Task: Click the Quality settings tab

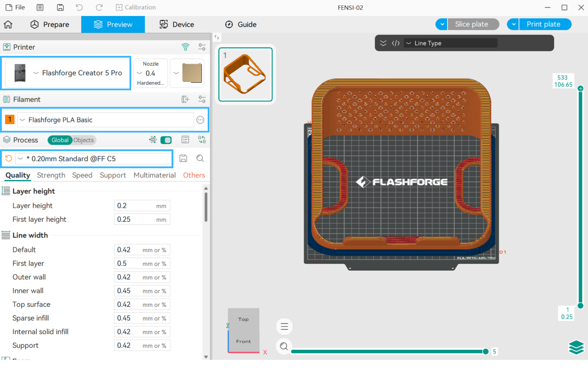Action: tap(18, 175)
